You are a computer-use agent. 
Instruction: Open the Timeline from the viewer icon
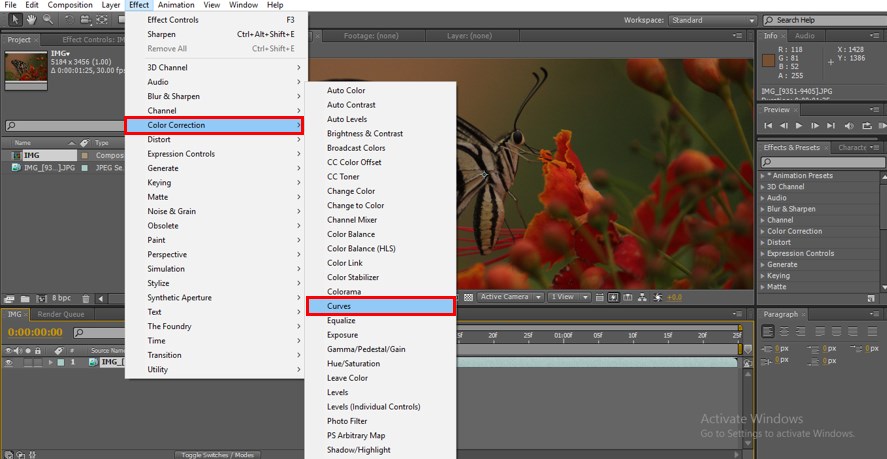628,297
